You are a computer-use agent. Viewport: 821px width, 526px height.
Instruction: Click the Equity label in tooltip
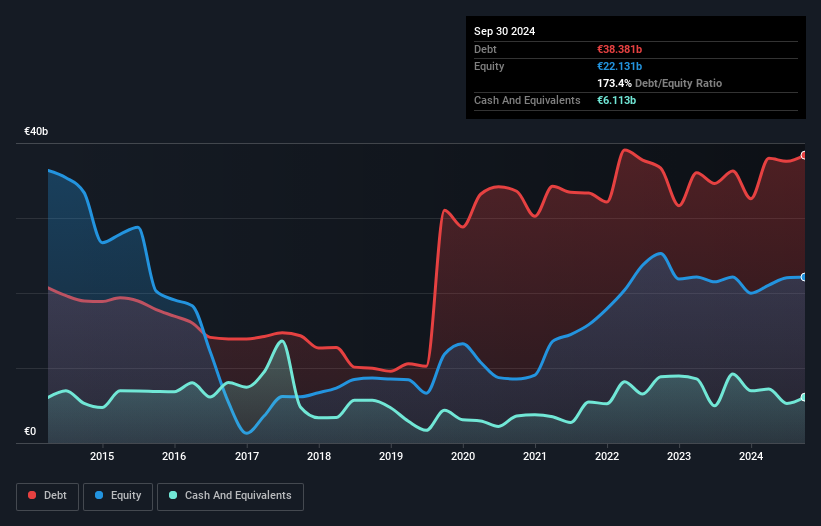489,66
